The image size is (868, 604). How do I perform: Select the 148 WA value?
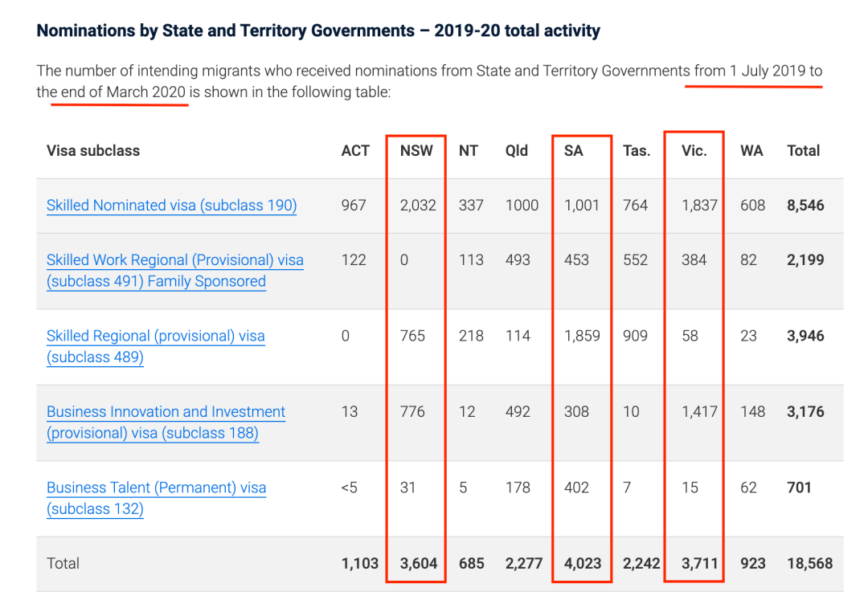(x=753, y=411)
